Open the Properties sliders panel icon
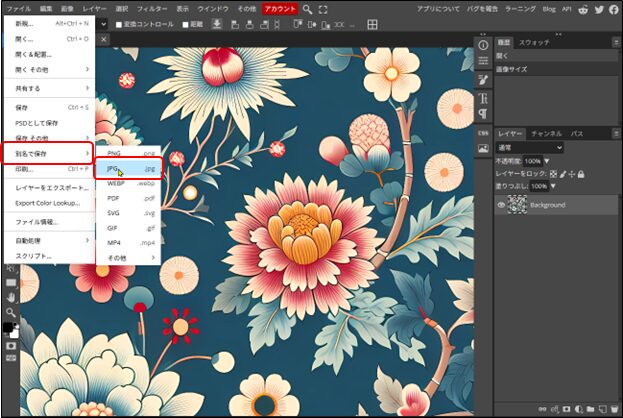This screenshot has height=418, width=623. [483, 61]
